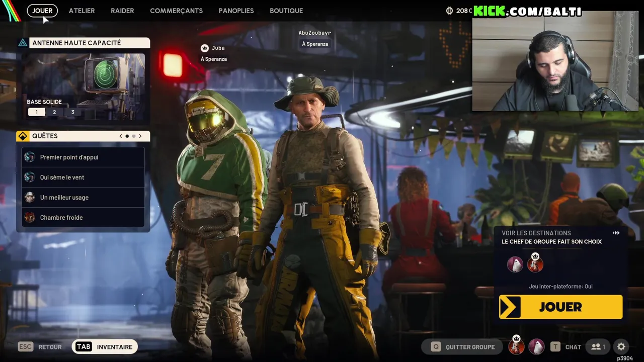Click the Premier point d'appui quest giver icon
Screen dimensions: 644x362
(30, 157)
